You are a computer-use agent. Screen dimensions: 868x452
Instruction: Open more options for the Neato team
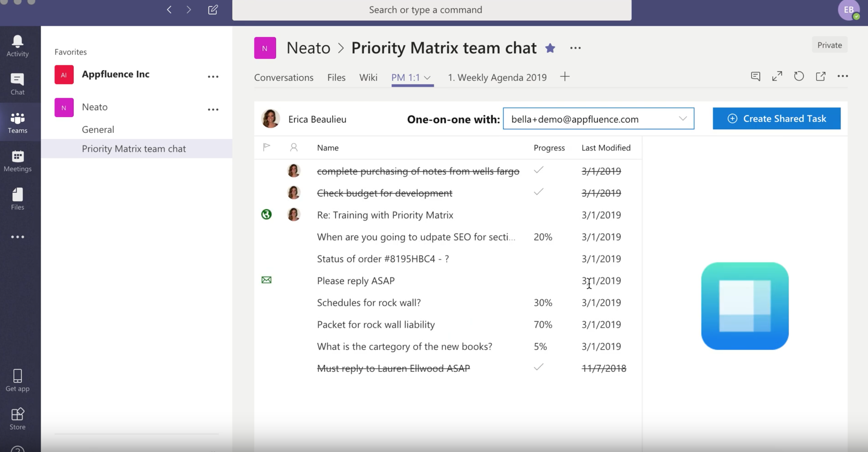213,109
